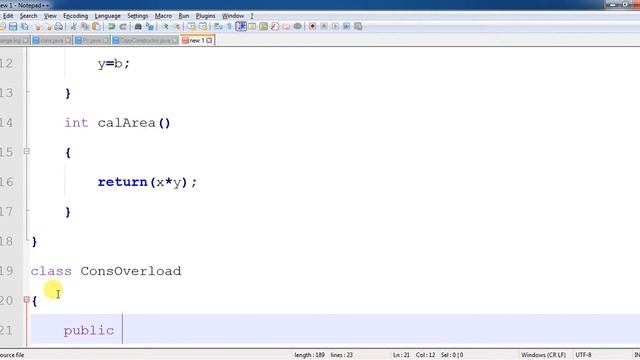Close the new 1 tab

pos(209,40)
